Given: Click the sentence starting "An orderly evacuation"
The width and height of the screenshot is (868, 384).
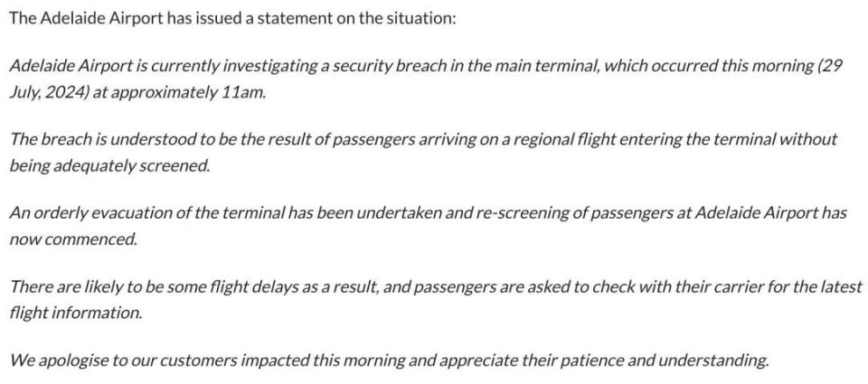Looking at the screenshot, I should (x=428, y=226).
